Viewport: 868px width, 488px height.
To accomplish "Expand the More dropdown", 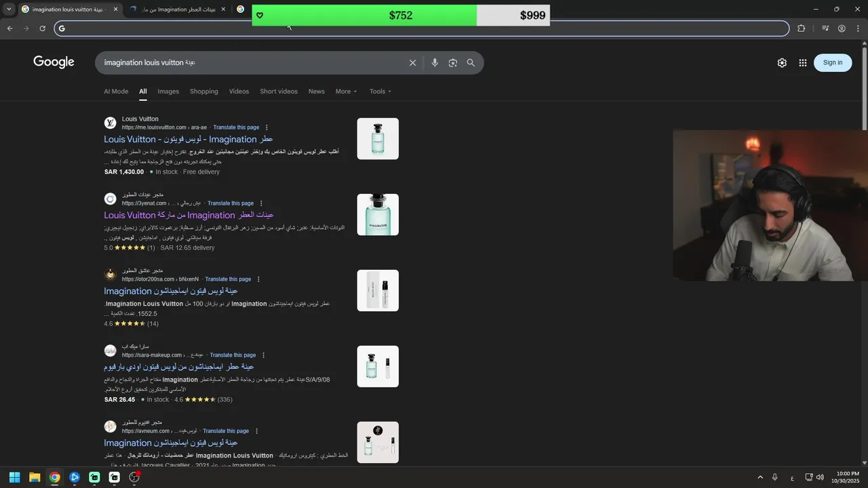I will click(346, 91).
